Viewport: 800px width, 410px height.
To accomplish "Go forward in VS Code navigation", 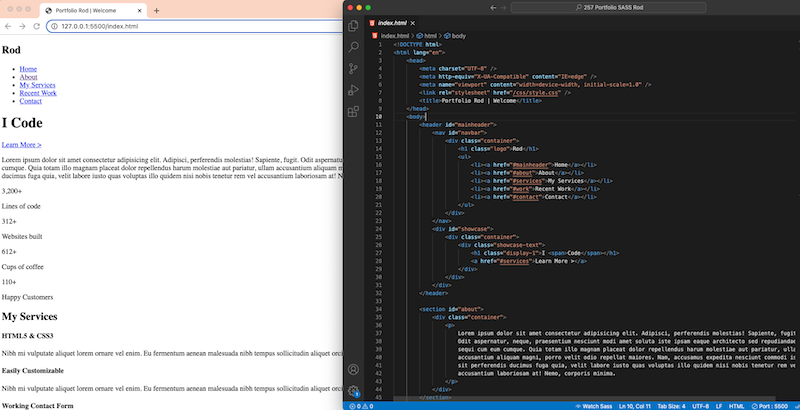I will pos(503,8).
